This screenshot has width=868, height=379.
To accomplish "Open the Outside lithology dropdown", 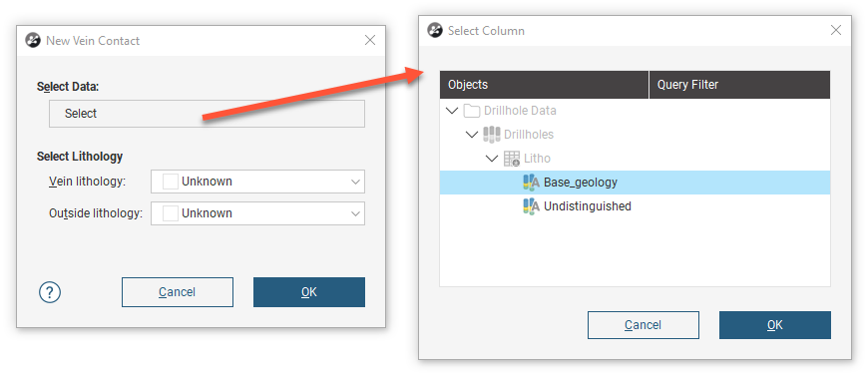I will 355,213.
